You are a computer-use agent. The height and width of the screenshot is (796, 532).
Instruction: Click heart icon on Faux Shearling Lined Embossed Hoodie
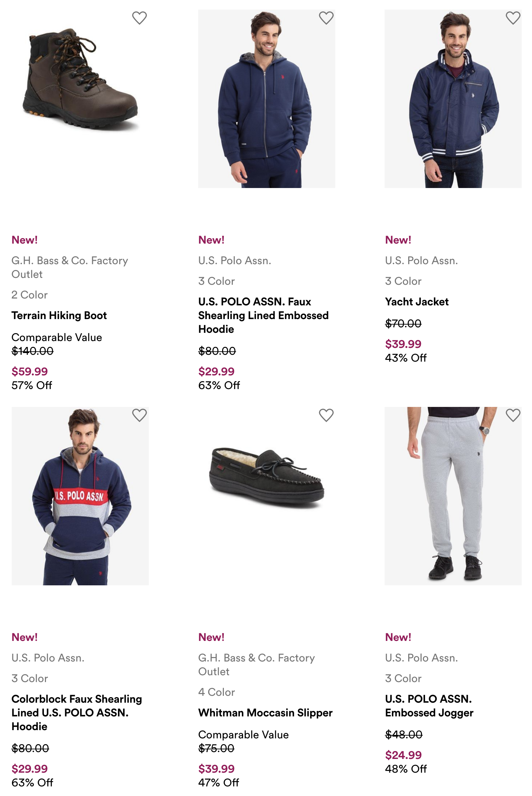pos(326,18)
